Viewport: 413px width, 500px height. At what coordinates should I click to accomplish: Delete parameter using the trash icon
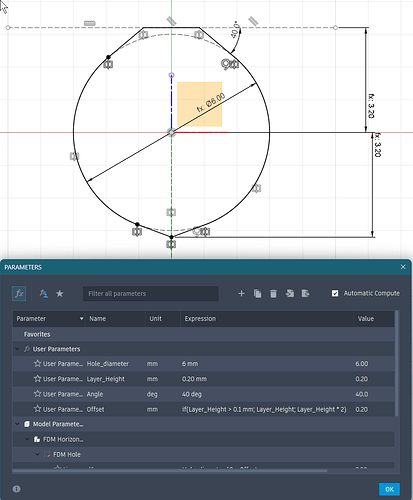[273, 293]
